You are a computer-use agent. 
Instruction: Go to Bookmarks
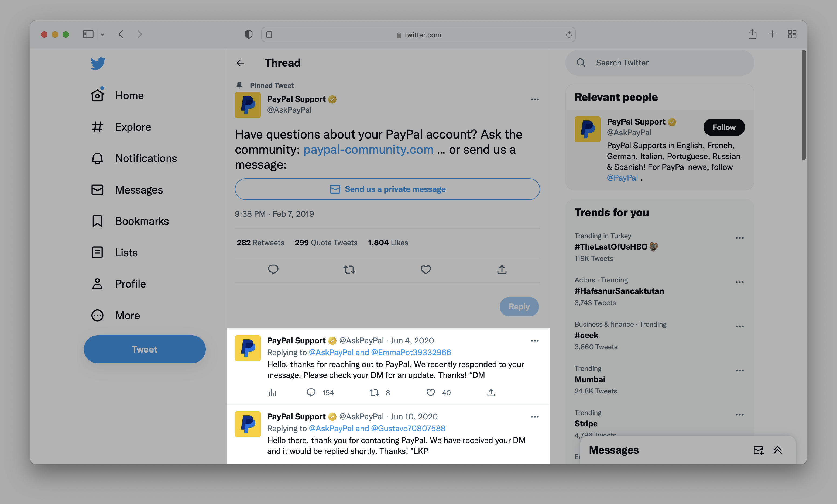point(143,221)
